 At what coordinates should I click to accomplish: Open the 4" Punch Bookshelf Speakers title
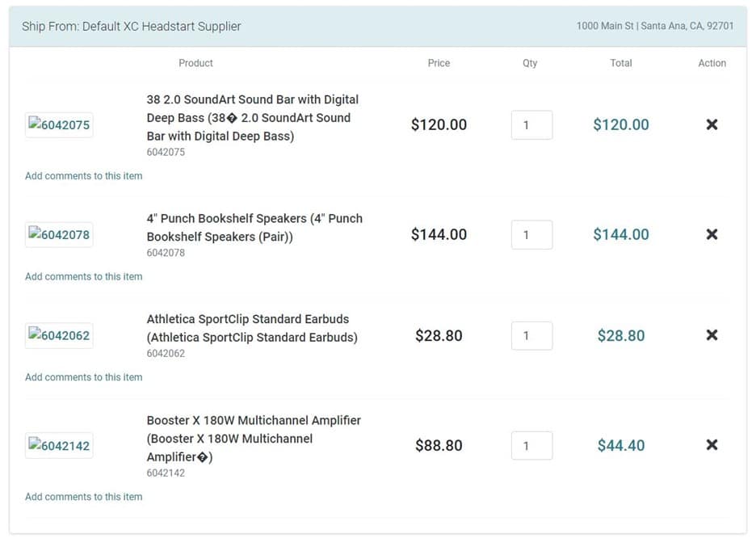(x=254, y=228)
